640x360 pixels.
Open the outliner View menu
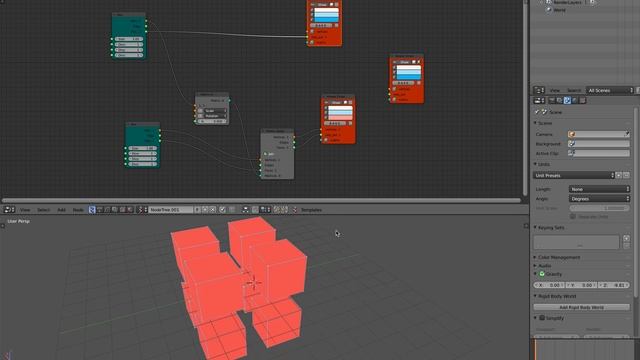coord(554,90)
